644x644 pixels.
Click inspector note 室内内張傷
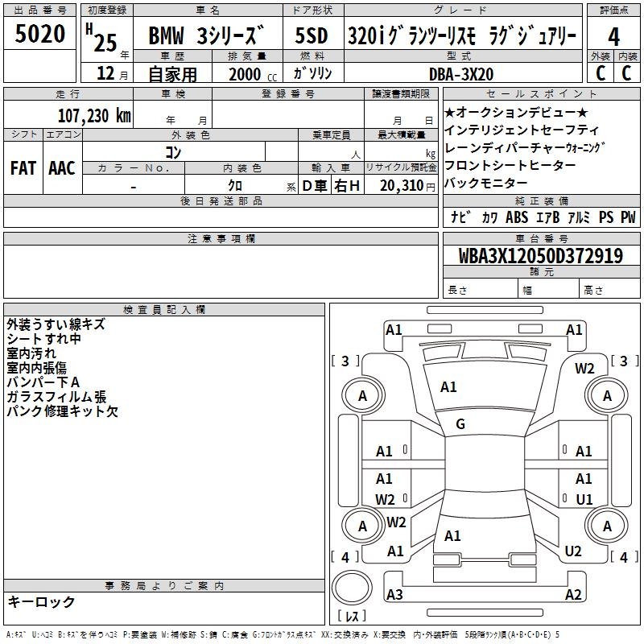coord(36,368)
